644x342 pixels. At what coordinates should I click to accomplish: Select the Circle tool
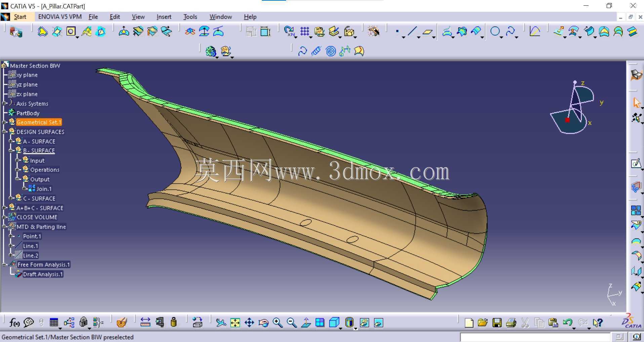click(x=495, y=32)
